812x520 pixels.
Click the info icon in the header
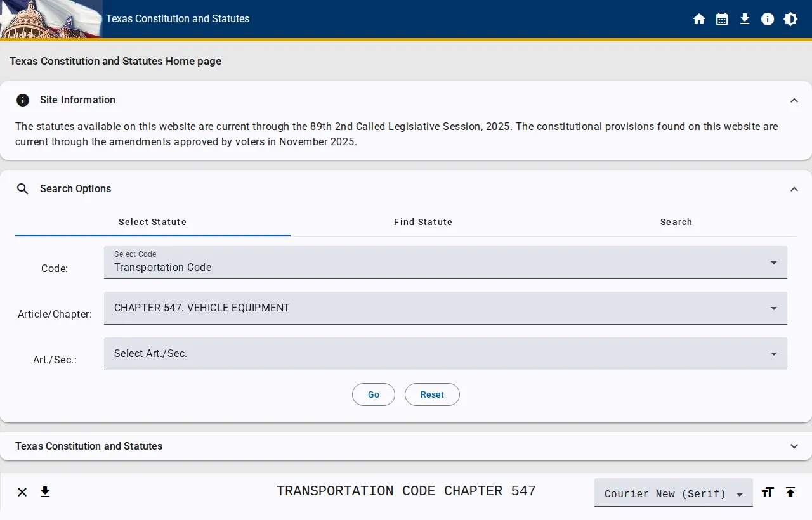pos(768,19)
